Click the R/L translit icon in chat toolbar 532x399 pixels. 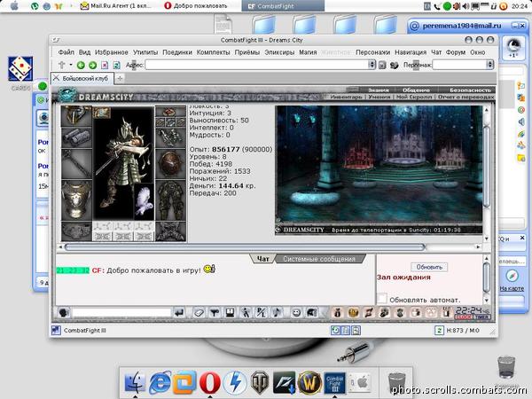261,312
